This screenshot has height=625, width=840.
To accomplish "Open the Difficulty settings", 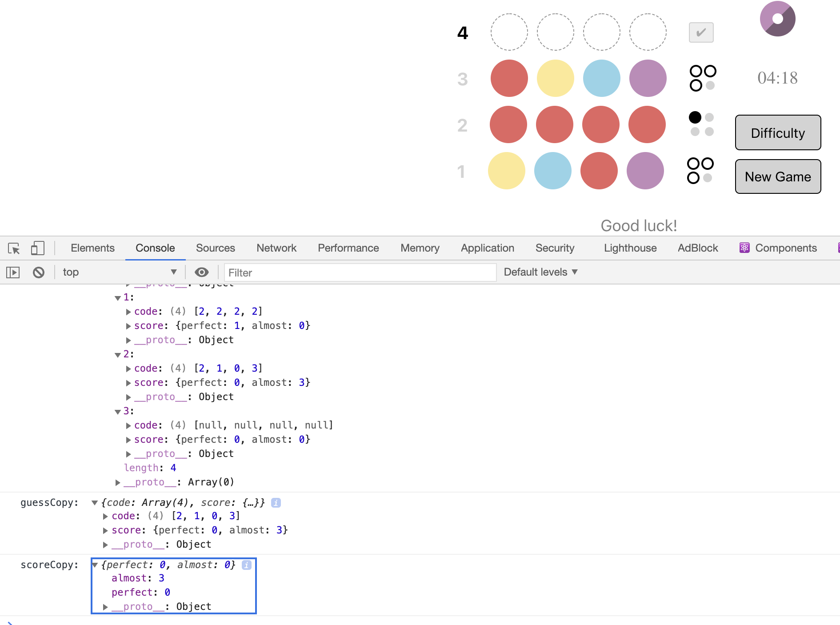I will pos(777,132).
